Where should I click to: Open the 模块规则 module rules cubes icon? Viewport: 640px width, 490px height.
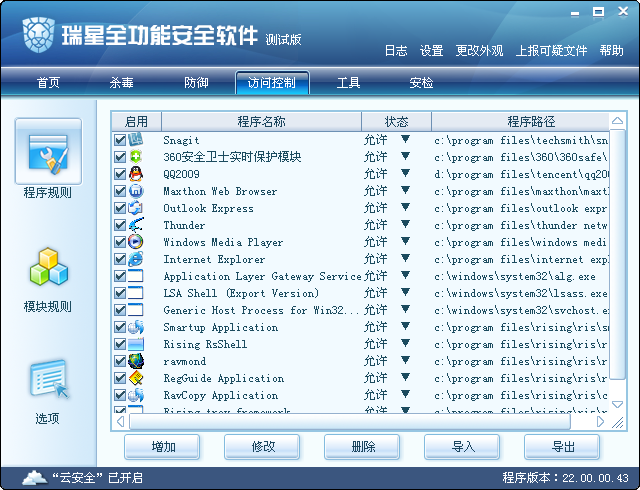tap(49, 267)
